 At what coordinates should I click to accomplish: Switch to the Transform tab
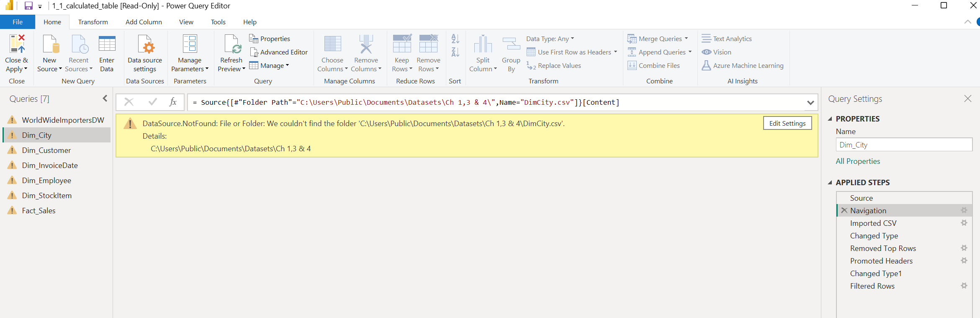tap(93, 22)
